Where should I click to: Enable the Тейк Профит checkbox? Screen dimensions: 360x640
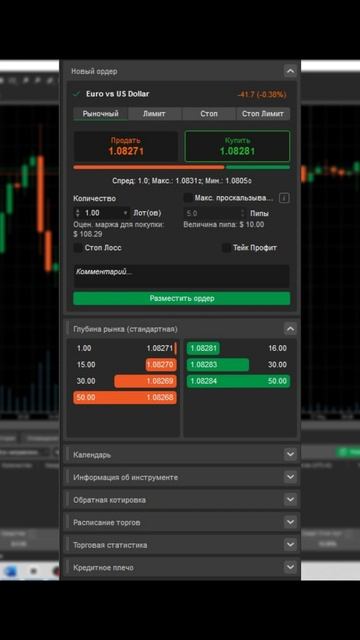click(x=226, y=248)
